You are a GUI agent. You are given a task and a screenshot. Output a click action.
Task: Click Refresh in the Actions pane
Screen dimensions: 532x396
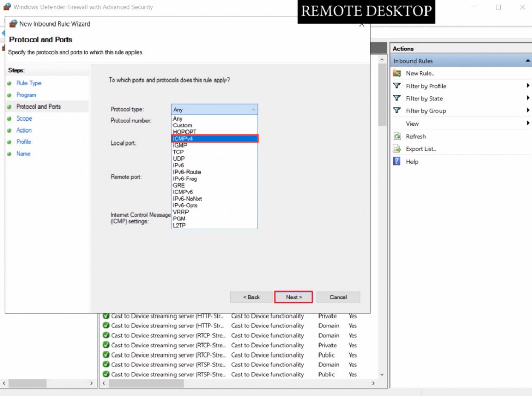[416, 136]
